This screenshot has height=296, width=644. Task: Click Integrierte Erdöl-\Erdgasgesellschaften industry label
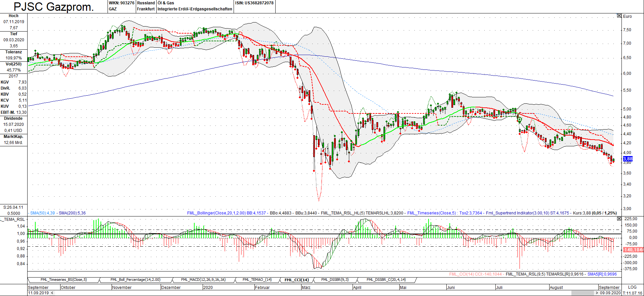point(195,9)
